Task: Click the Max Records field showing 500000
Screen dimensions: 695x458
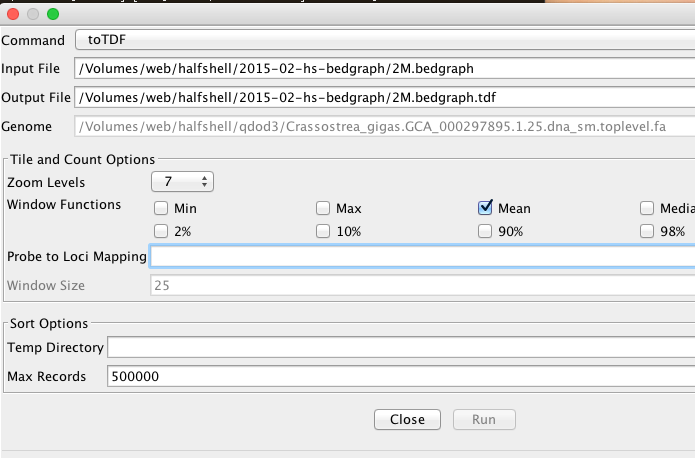Action: [401, 376]
